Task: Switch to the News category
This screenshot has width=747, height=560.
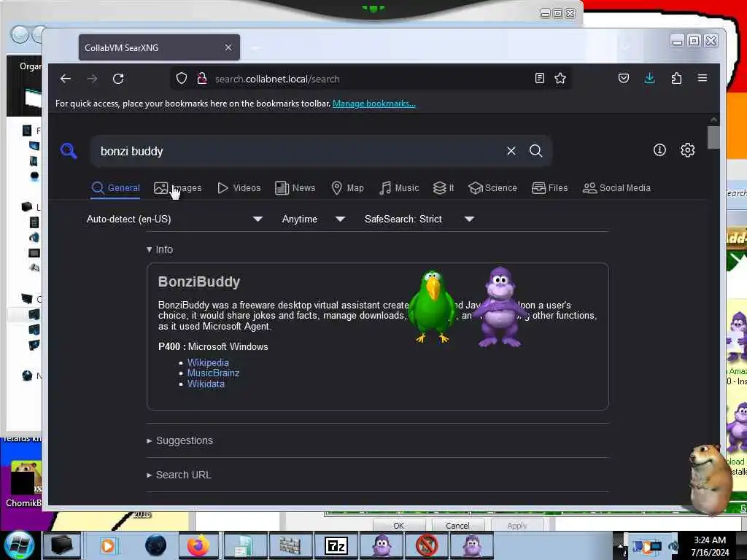Action: tap(295, 188)
